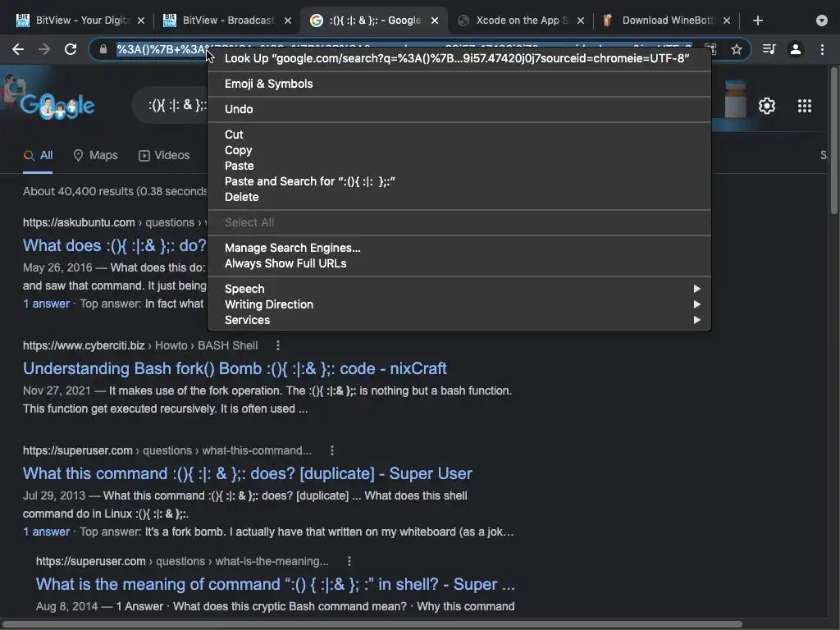
Task: Expand the Services submenu
Action: coord(459,320)
